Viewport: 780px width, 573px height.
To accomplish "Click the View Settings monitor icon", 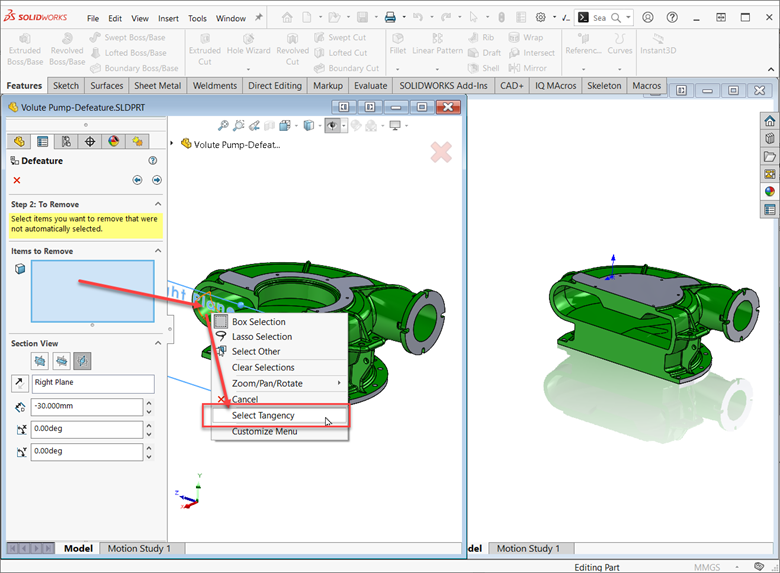I will 395,125.
